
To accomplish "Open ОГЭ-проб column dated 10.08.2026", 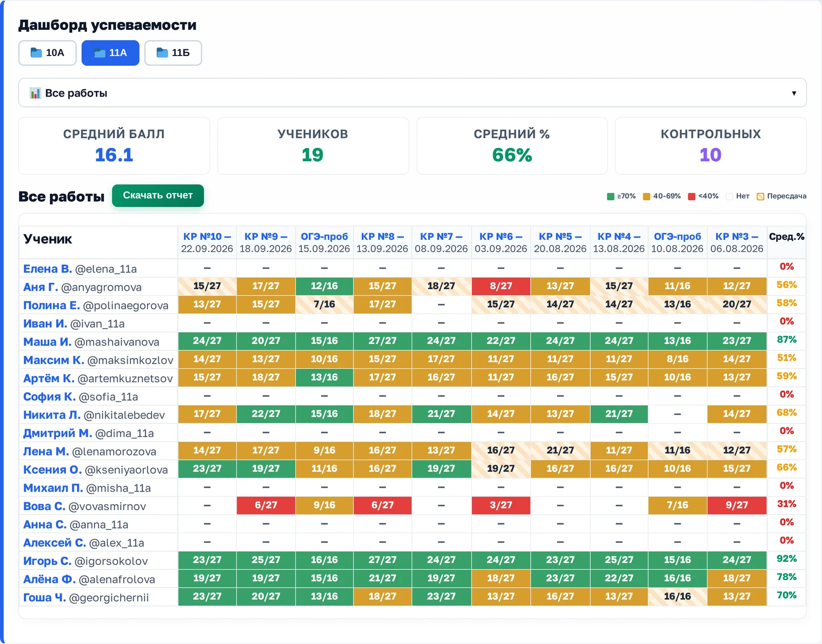I will tap(677, 242).
